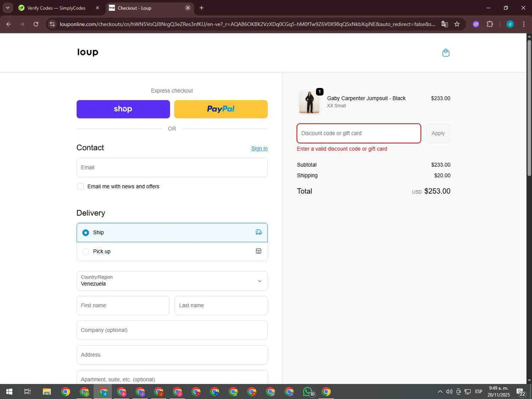Click the Gaby Carpenter Jumpsuit thumbnail
532x399 pixels.
point(309,102)
